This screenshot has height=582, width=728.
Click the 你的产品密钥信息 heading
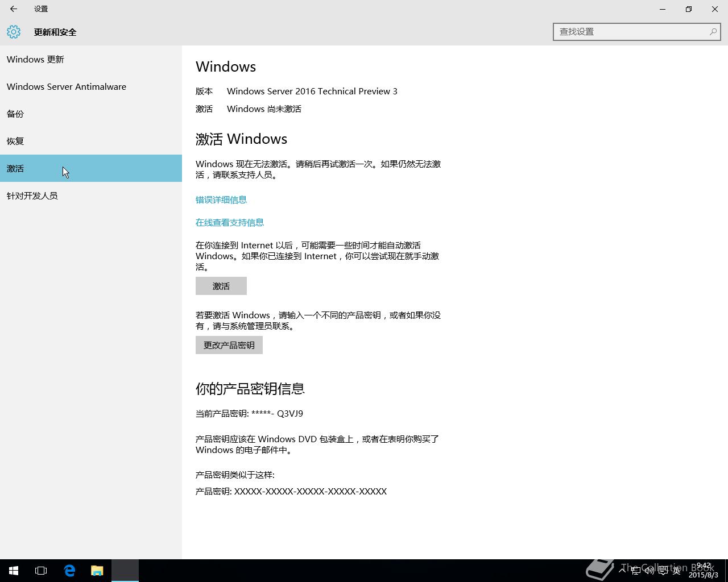coord(250,388)
